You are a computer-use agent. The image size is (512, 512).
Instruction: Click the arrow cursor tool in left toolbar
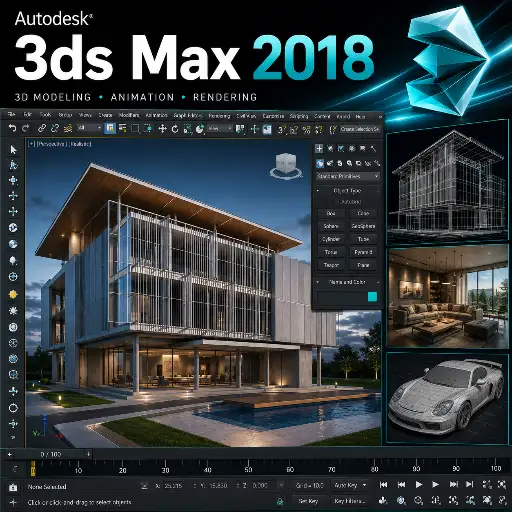pos(13,150)
